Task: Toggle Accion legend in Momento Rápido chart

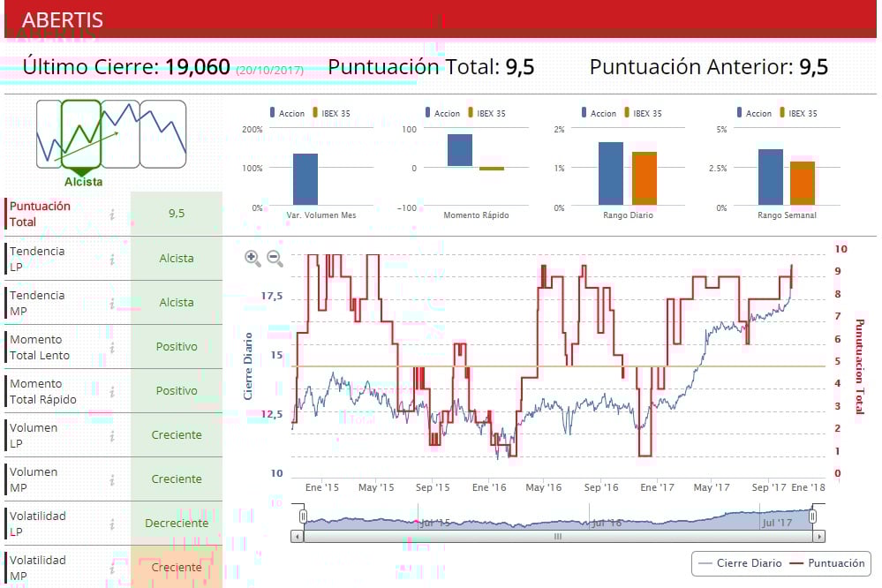Action: click(x=442, y=113)
